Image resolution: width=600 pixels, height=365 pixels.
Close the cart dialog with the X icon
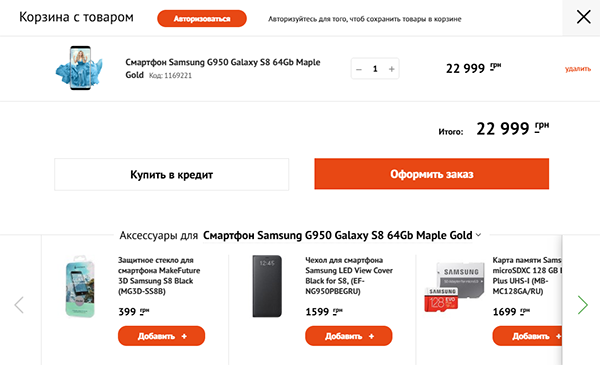tap(584, 17)
